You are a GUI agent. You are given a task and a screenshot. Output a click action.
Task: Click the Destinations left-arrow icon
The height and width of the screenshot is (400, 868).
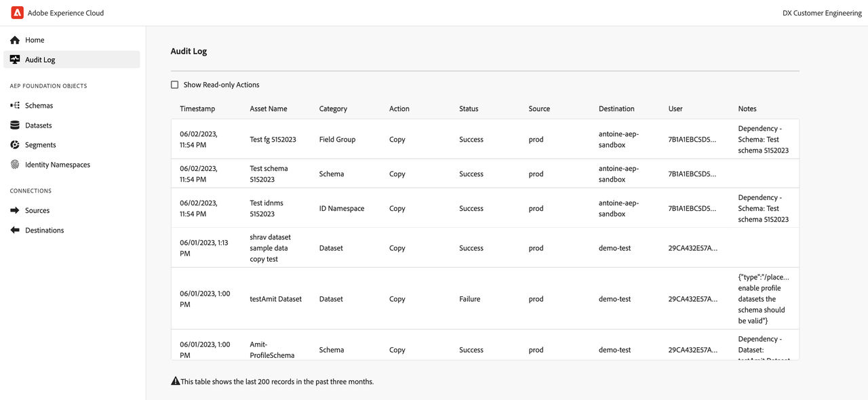tap(15, 231)
